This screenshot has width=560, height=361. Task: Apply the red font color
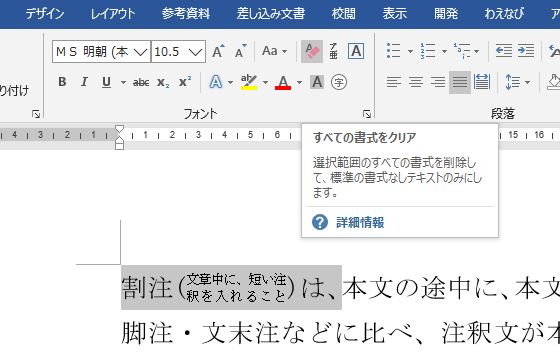283,82
